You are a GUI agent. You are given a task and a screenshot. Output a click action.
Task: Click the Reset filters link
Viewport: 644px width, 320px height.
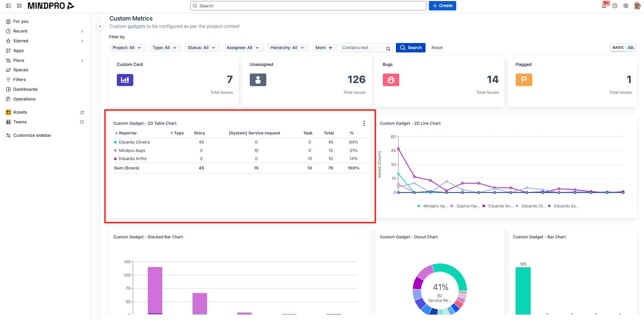pos(437,48)
